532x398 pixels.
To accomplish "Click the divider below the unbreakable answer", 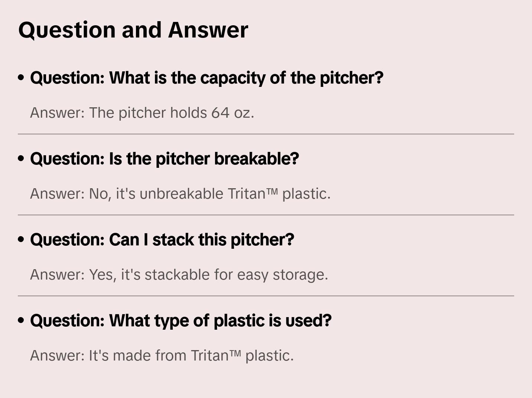I will [x=266, y=215].
